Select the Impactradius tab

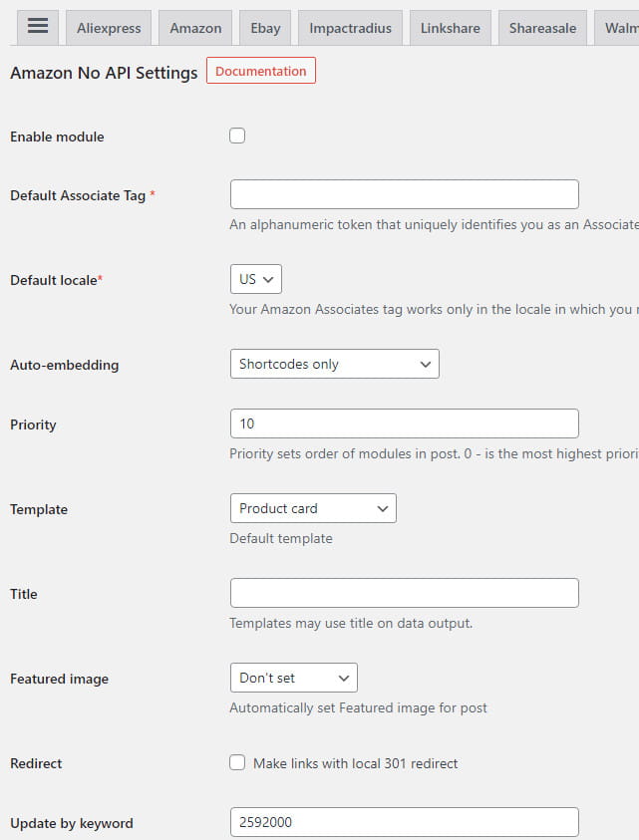click(351, 28)
